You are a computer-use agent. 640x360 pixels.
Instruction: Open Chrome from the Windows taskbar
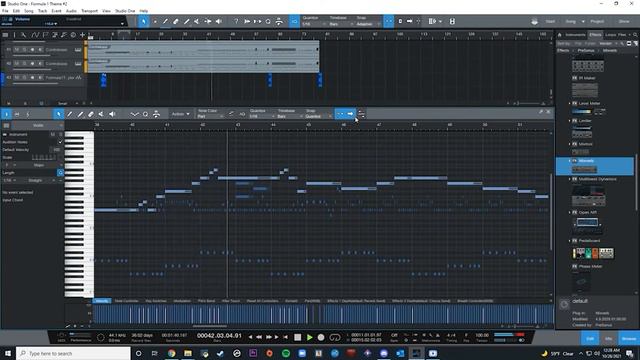(x=171, y=353)
